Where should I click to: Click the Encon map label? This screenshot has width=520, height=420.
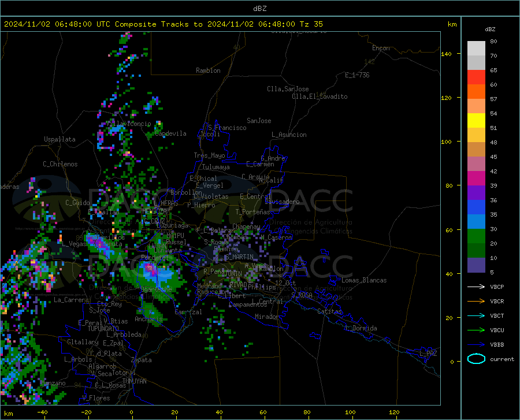click(x=381, y=48)
